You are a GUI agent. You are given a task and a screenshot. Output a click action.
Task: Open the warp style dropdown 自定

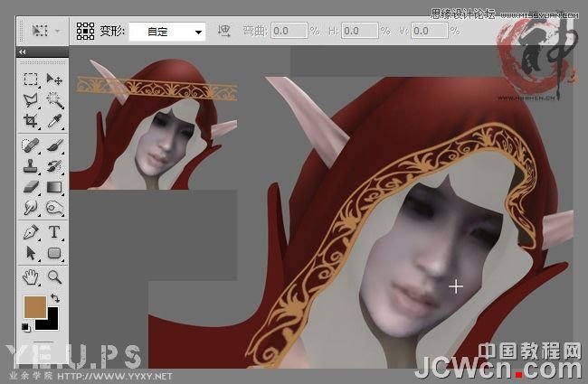(167, 32)
